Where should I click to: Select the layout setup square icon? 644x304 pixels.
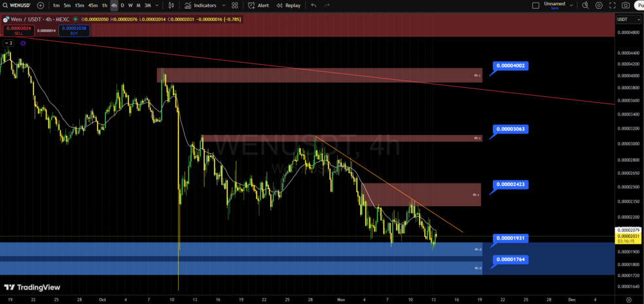click(536, 5)
